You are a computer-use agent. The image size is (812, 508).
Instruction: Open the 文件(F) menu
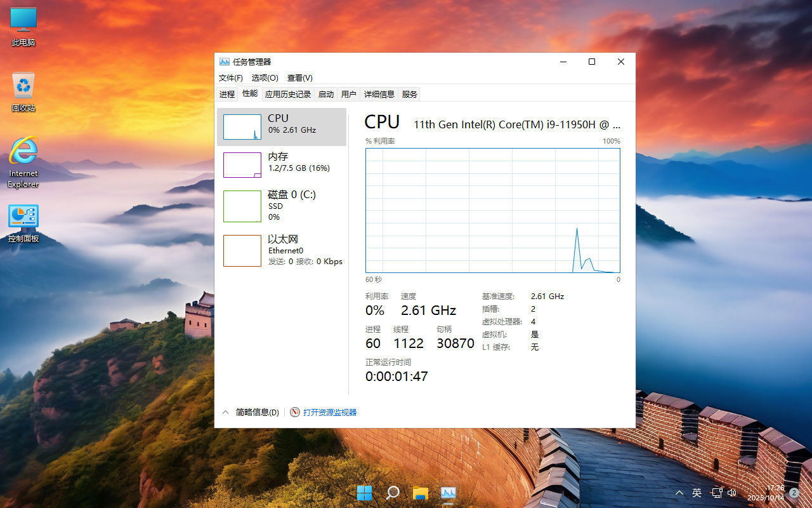tap(230, 77)
